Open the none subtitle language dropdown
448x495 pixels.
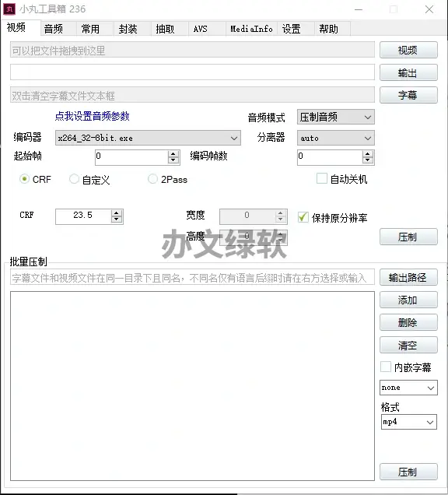coord(408,388)
